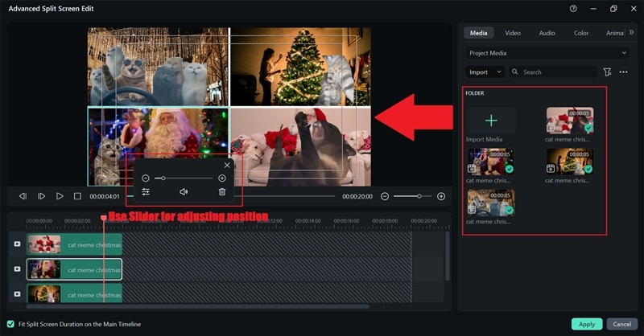Image resolution: width=644 pixels, height=336 pixels.
Task: Switch to the Animation tab
Action: point(614,33)
